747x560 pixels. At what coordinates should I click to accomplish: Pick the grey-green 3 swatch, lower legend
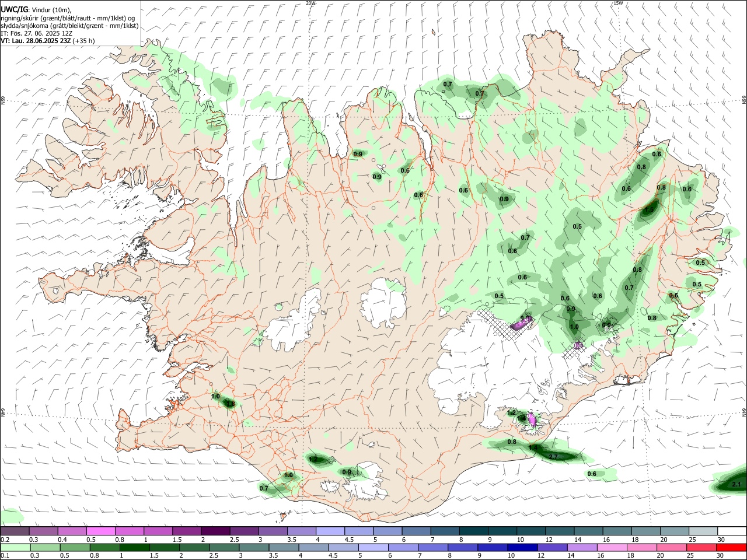click(254, 547)
